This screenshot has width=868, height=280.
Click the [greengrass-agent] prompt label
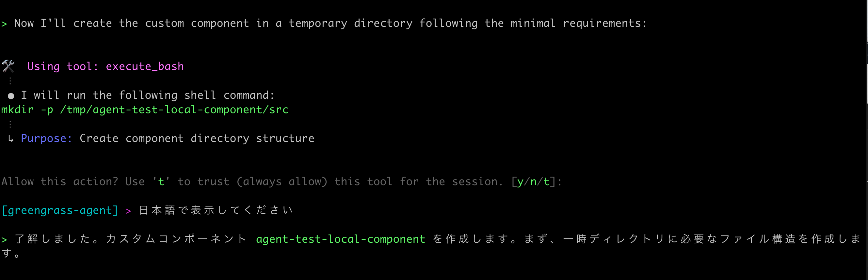tap(60, 211)
